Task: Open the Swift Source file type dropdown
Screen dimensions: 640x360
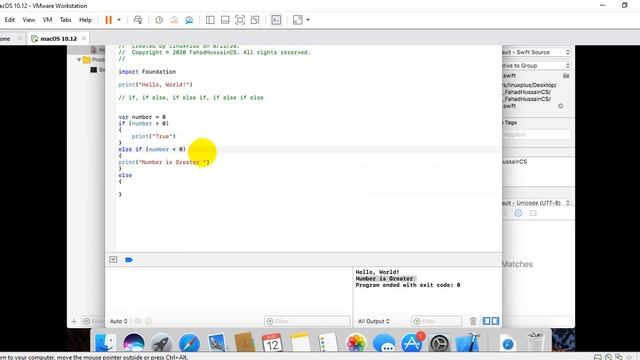Action: click(x=536, y=52)
